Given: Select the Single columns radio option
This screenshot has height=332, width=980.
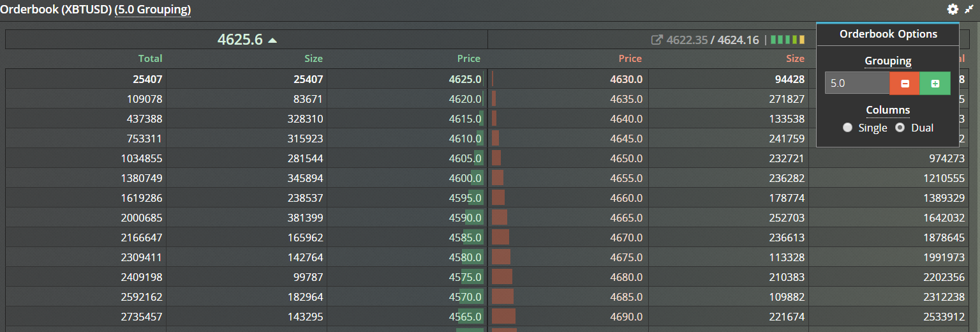Looking at the screenshot, I should 847,128.
